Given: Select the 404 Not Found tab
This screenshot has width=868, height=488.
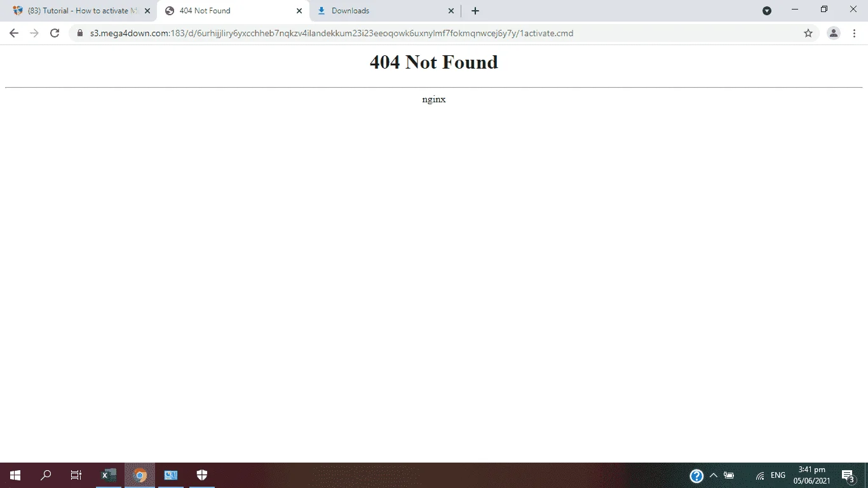Looking at the screenshot, I should pyautogui.click(x=233, y=11).
